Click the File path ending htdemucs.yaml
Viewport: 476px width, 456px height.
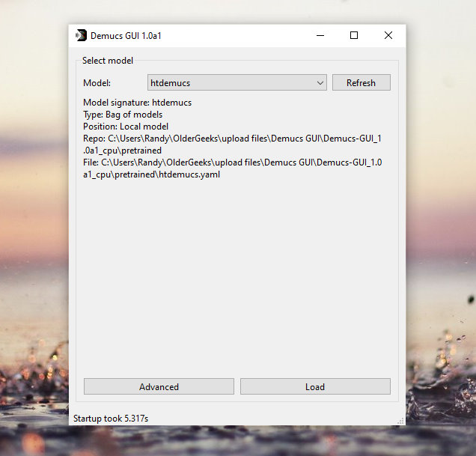(233, 168)
